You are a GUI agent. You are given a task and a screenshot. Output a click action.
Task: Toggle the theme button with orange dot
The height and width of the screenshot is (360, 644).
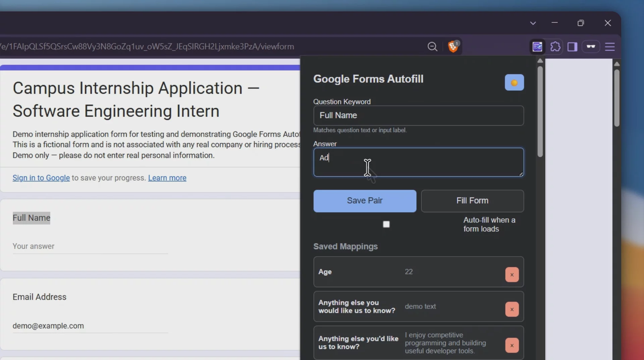coord(514,83)
